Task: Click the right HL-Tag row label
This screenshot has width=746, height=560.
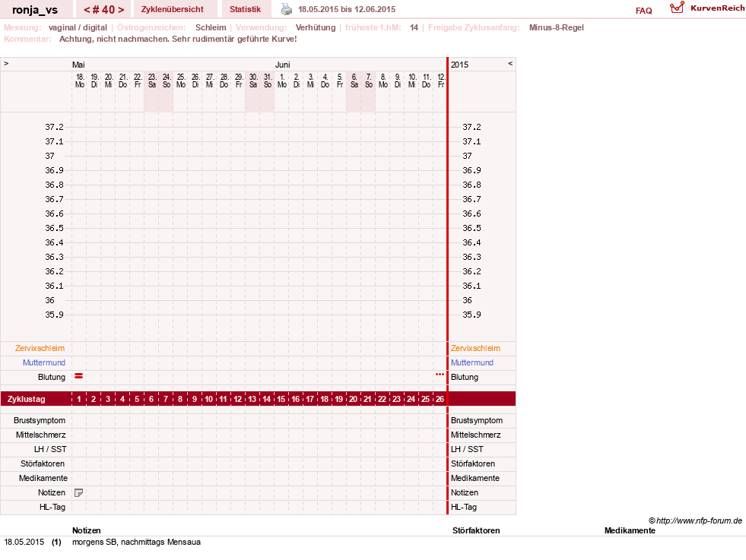Action: pos(463,508)
